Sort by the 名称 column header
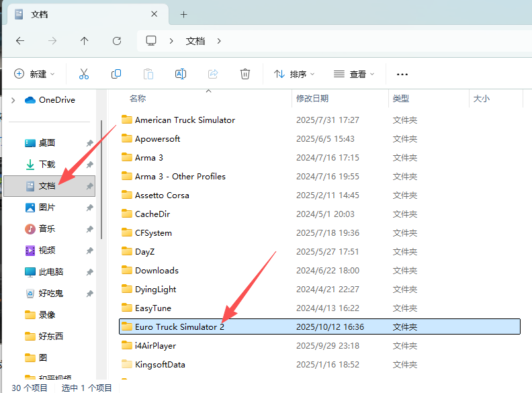Screen dimensions: 532x393 [138, 99]
